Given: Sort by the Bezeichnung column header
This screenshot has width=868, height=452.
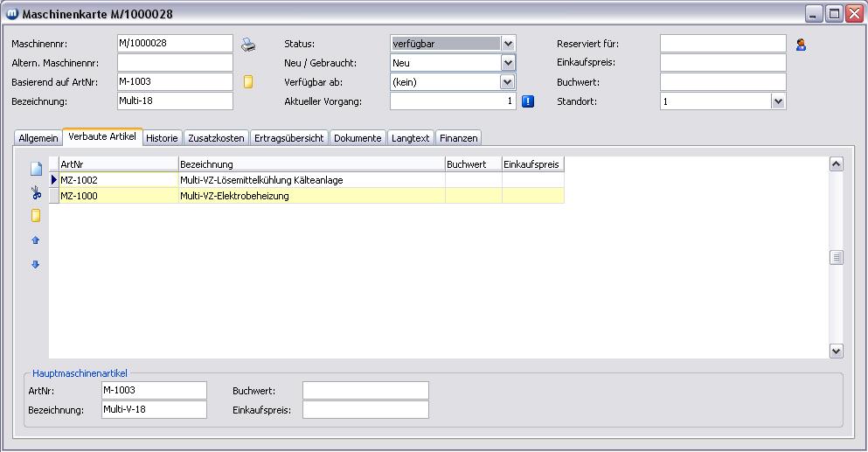Looking at the screenshot, I should click(x=311, y=164).
